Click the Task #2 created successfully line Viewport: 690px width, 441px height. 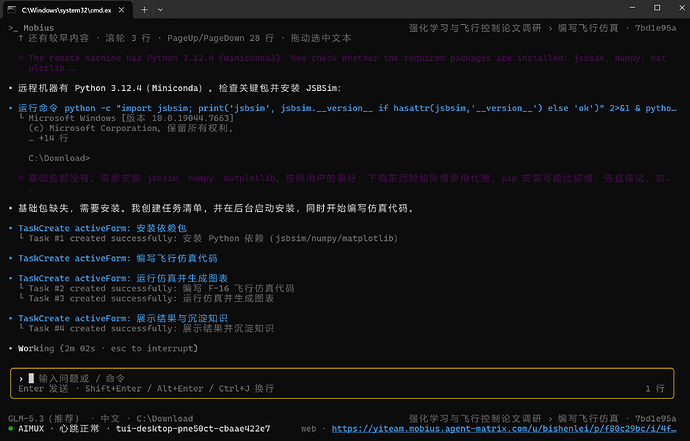[x=161, y=289]
